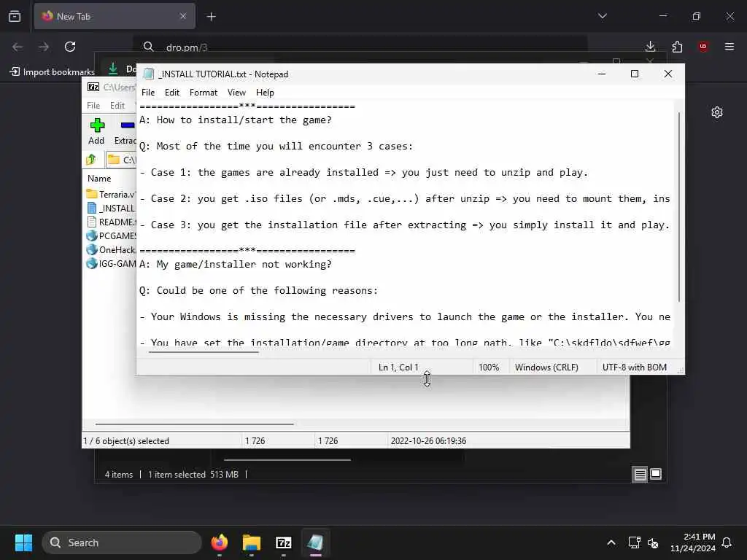Image resolution: width=747 pixels, height=560 pixels.
Task: Open Windows Start menu
Action: (x=23, y=542)
